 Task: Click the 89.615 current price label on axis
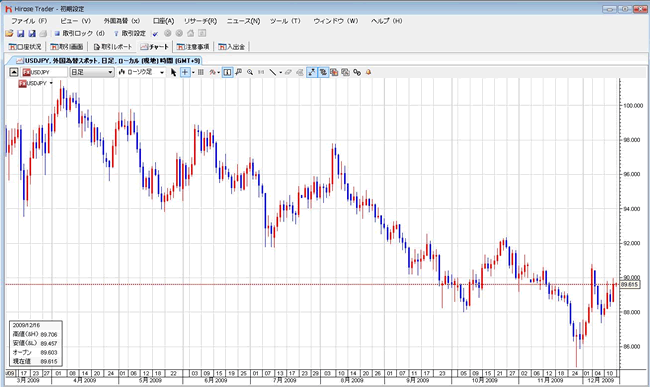point(630,285)
